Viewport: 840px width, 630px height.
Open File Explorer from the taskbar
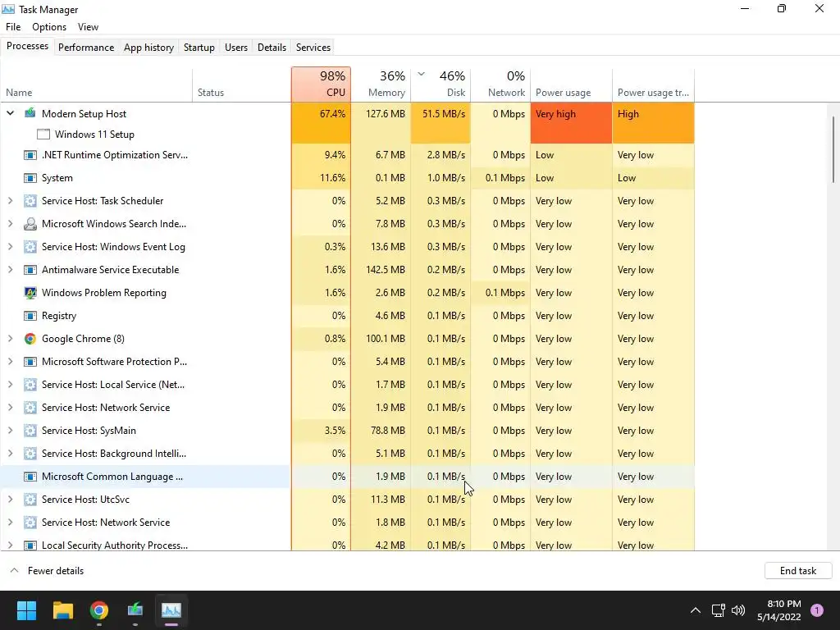(x=62, y=610)
